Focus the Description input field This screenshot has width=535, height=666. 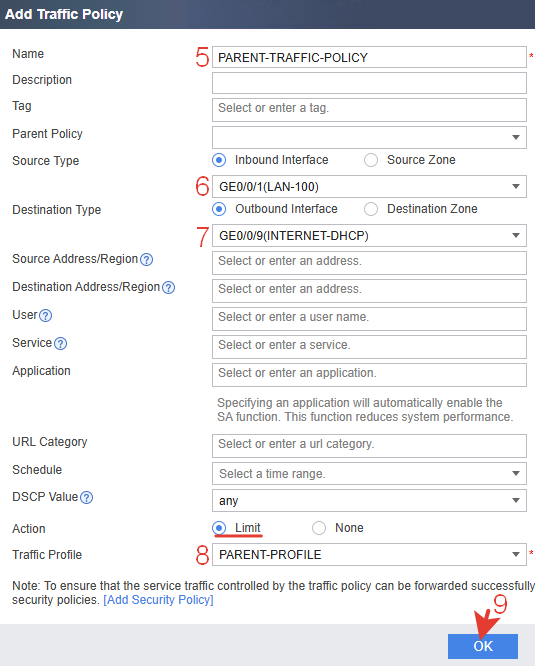(369, 83)
